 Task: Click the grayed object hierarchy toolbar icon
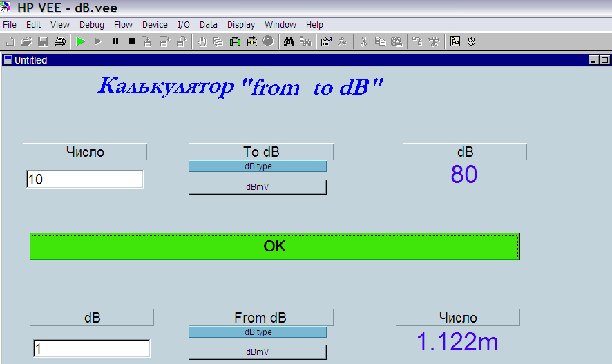(417, 41)
